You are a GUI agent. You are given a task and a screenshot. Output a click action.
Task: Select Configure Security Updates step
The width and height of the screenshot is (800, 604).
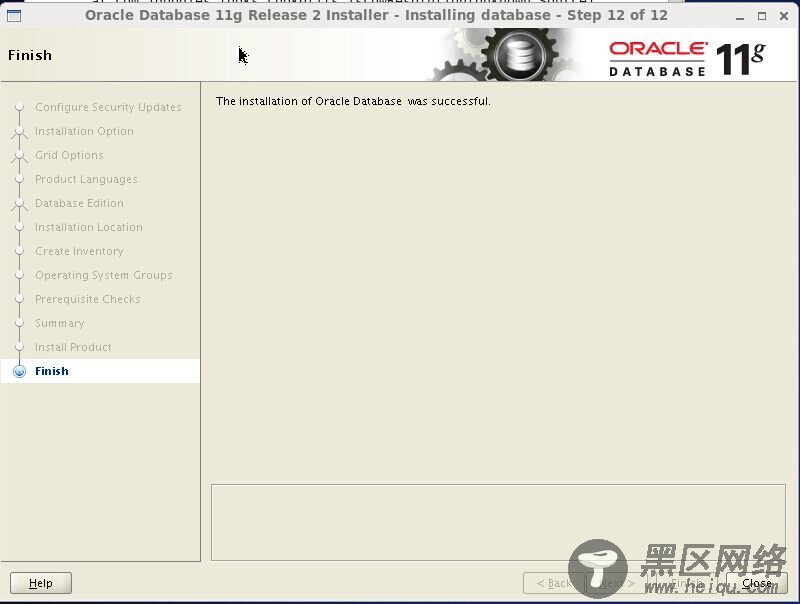tap(108, 107)
